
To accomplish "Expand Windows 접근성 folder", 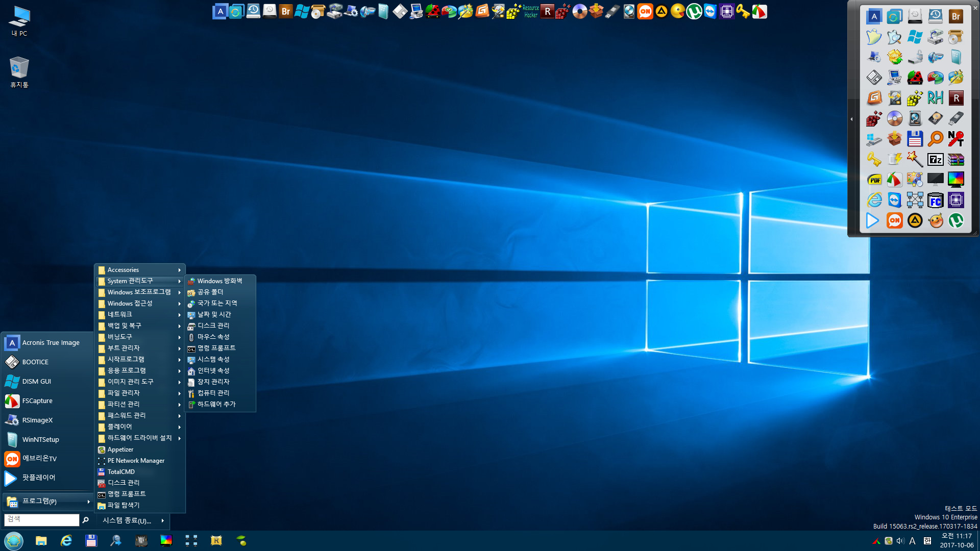I will pyautogui.click(x=140, y=304).
